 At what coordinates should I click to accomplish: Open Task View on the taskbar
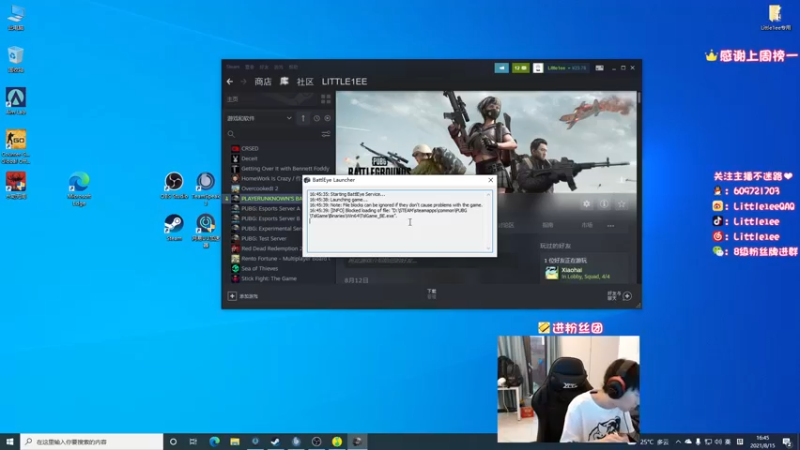(x=193, y=441)
